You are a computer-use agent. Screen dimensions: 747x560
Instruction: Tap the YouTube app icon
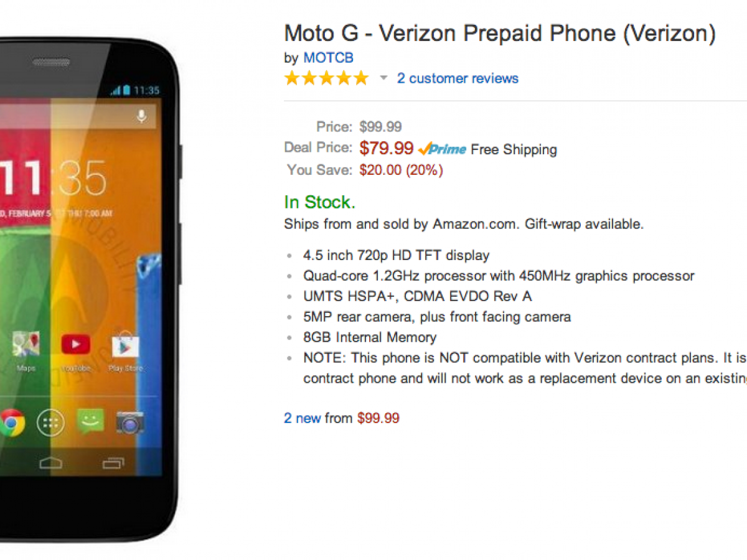click(x=76, y=345)
